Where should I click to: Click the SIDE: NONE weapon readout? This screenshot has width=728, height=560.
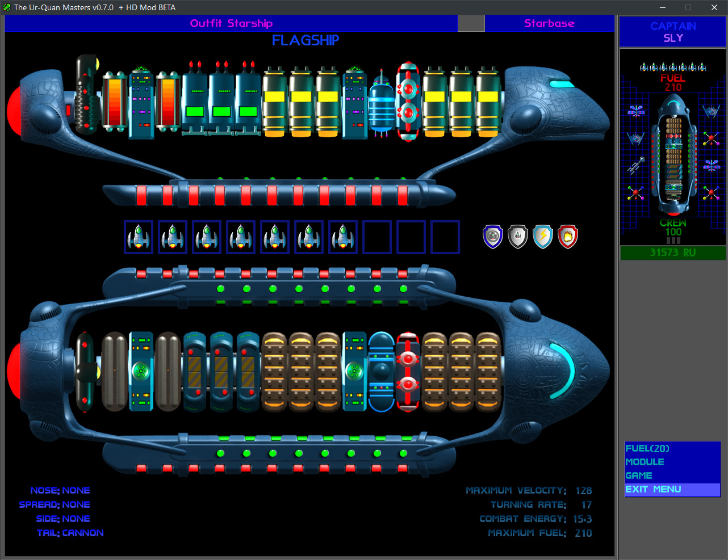point(63,519)
